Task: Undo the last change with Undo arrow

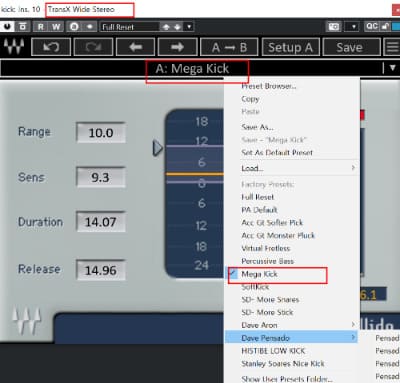Action: tap(51, 47)
